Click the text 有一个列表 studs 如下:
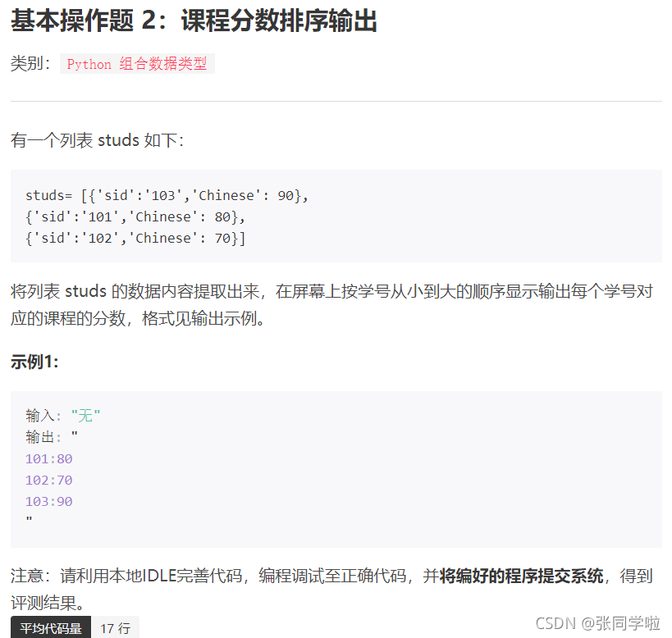 [x=98, y=140]
